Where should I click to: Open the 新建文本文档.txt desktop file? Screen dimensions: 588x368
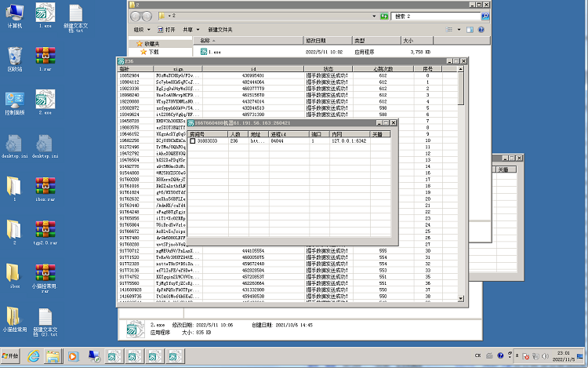[x=75, y=14]
